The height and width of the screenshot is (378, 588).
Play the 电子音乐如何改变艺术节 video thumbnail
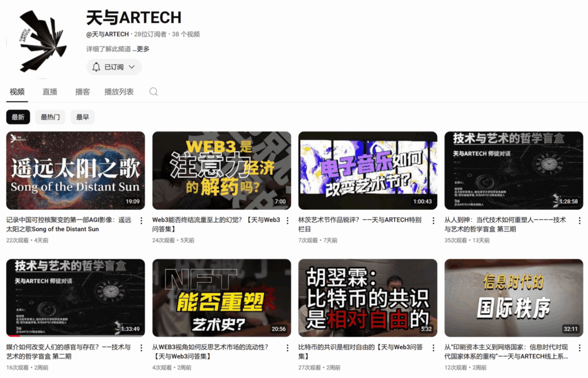coord(367,171)
